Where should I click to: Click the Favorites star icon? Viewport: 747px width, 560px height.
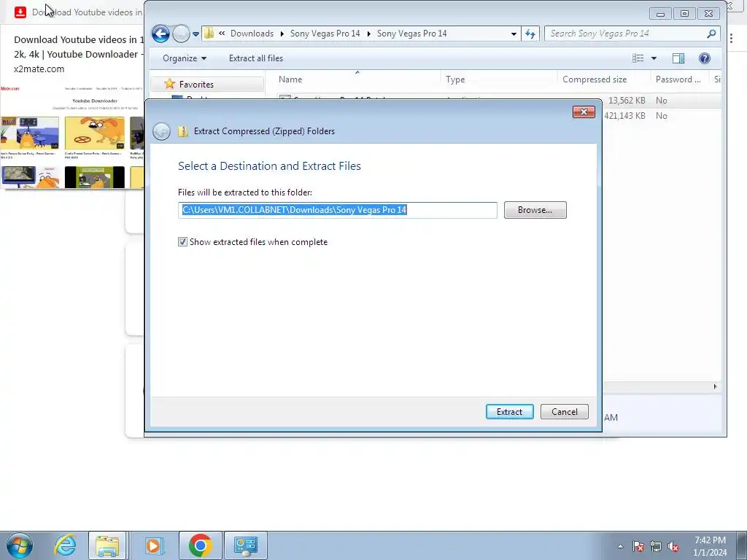click(x=169, y=84)
